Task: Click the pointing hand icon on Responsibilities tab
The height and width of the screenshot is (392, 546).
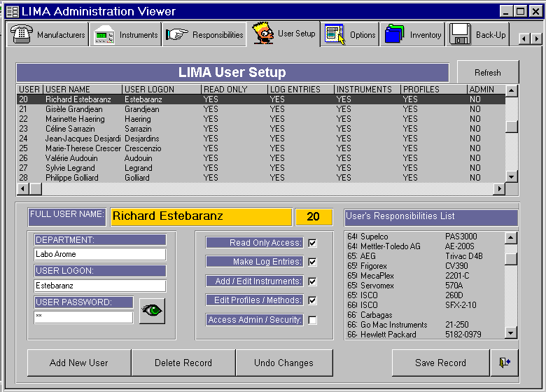Action: tap(177, 34)
